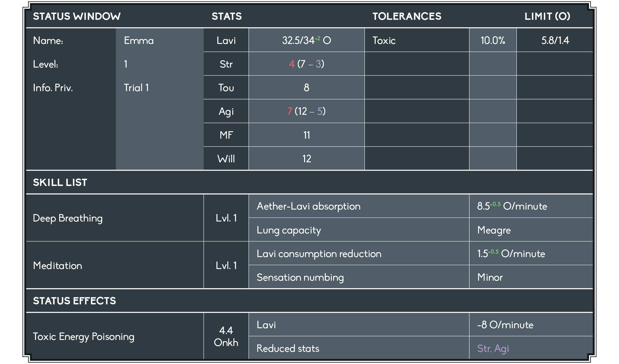Image resolution: width=619 pixels, height=364 pixels.
Task: Click the purple Str, Agi link
Action: (x=493, y=349)
